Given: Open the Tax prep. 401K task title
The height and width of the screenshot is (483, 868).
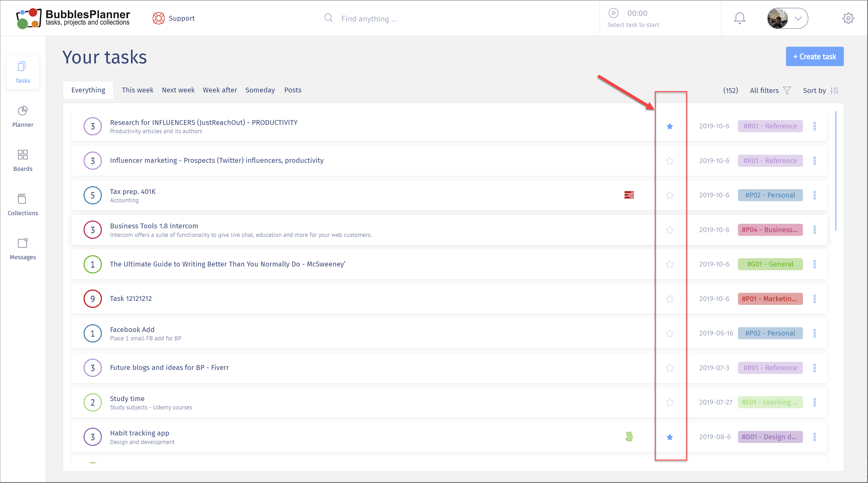Looking at the screenshot, I should coord(133,191).
